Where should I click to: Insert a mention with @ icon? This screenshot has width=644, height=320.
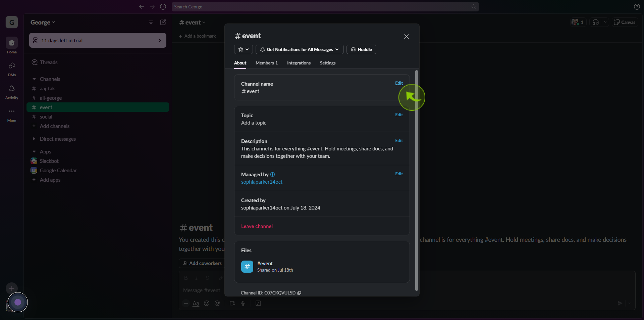[x=217, y=303]
